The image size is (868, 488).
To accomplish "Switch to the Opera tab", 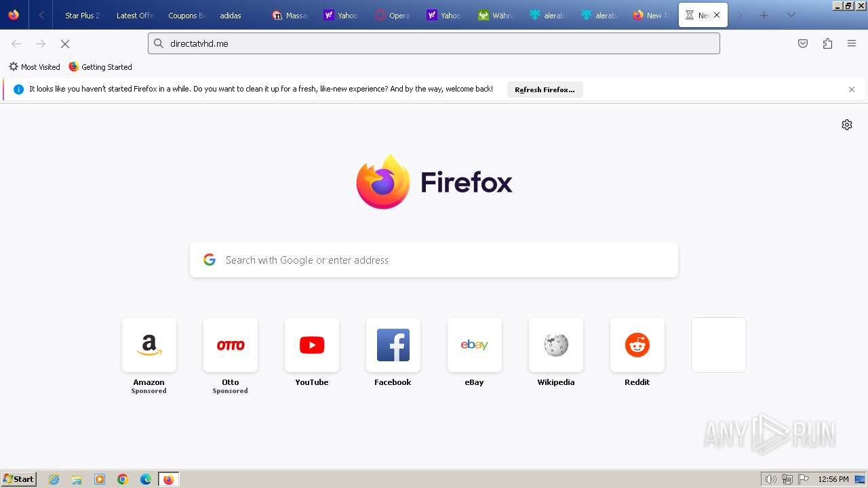I will pos(393,15).
